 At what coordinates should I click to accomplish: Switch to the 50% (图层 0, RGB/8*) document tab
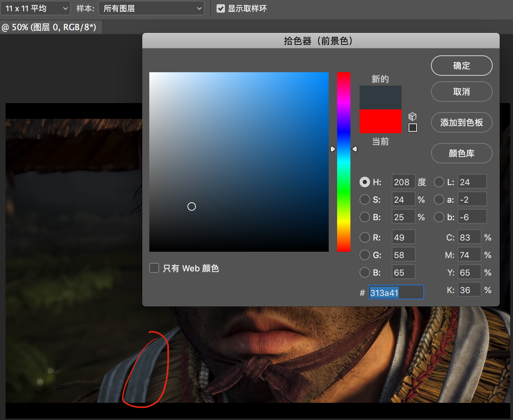[51, 27]
